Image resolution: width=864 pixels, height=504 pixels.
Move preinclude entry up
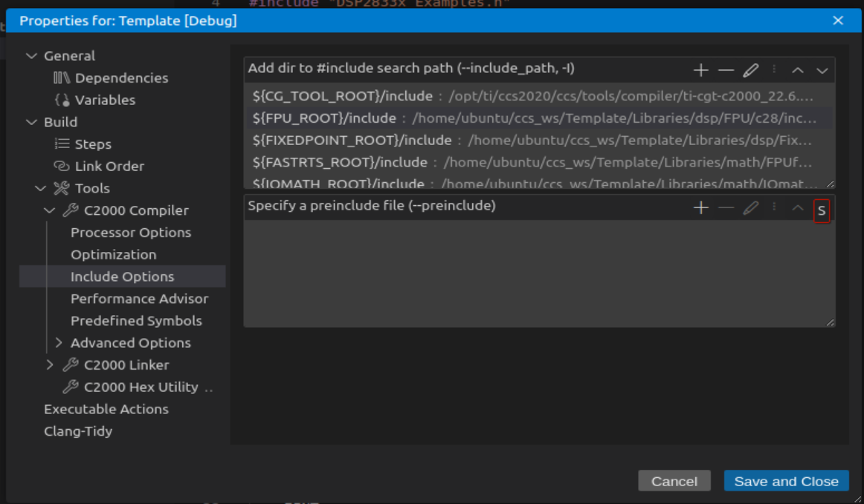coord(797,207)
